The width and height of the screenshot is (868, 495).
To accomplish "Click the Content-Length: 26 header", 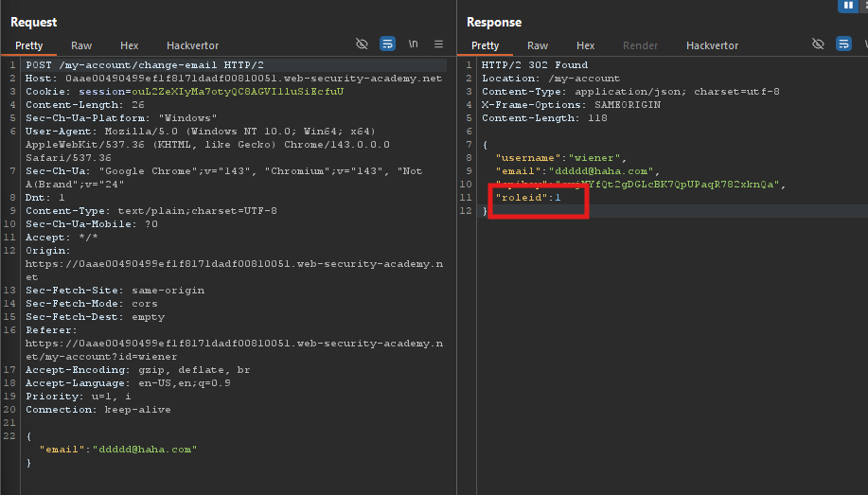I will 84,105.
